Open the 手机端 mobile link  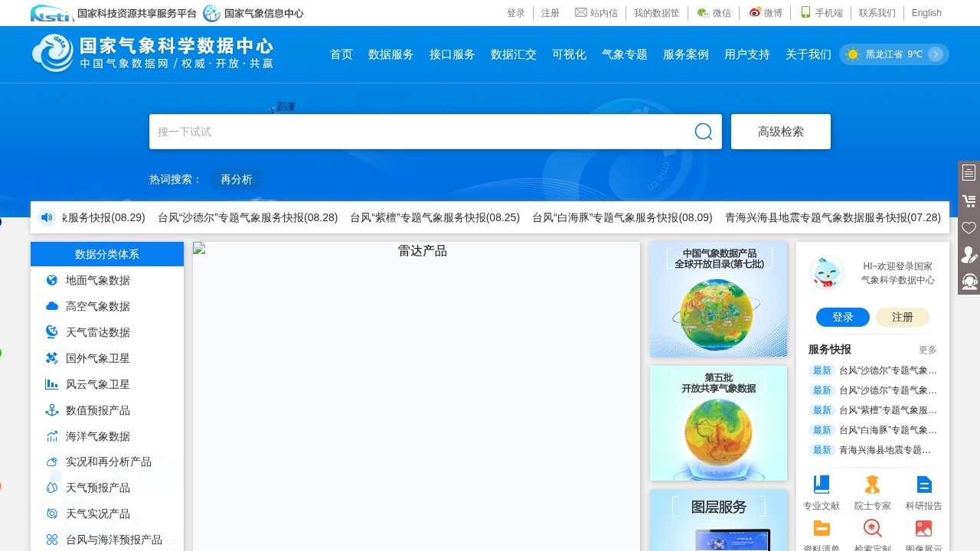tap(822, 13)
